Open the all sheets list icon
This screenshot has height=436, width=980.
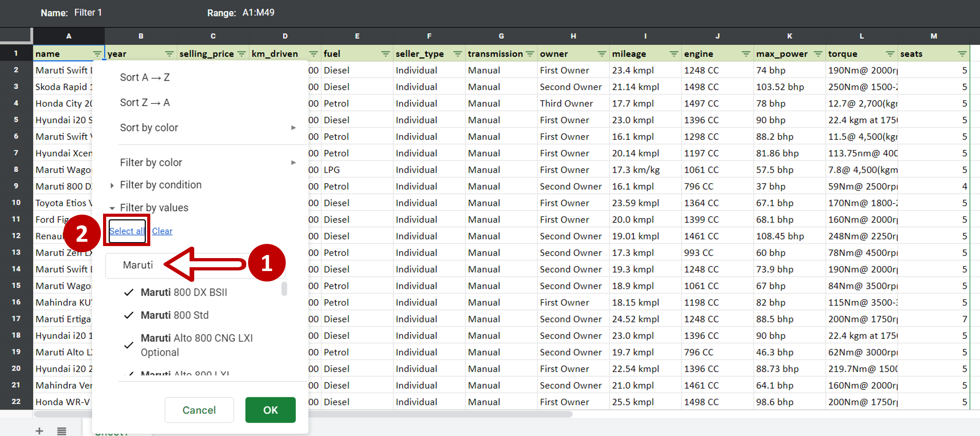pyautogui.click(x=62, y=431)
